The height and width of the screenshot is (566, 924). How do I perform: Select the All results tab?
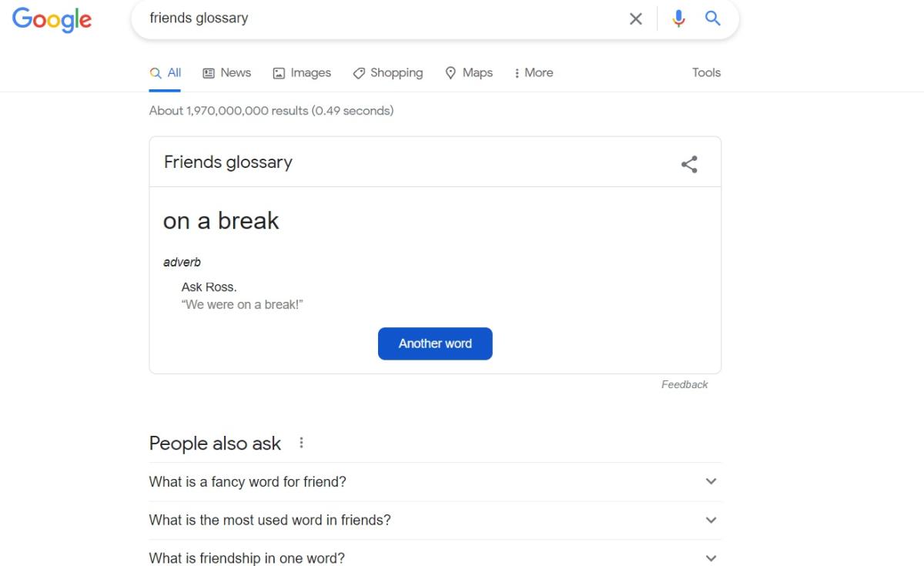166,73
